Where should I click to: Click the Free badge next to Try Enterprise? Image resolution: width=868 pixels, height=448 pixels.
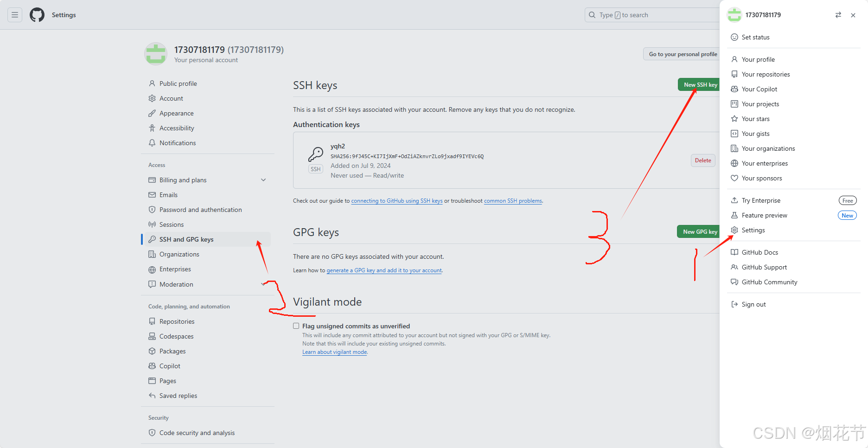[x=848, y=200]
